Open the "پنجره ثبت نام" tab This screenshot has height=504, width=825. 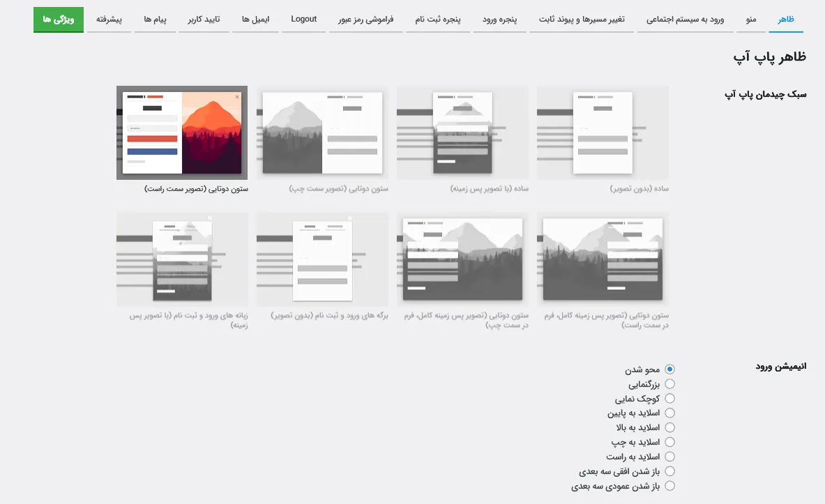coord(438,20)
